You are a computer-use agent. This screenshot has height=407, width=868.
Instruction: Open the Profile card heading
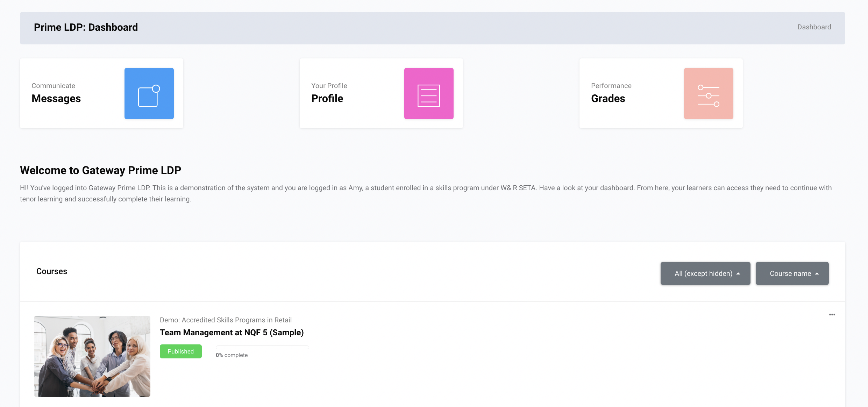coord(327,99)
